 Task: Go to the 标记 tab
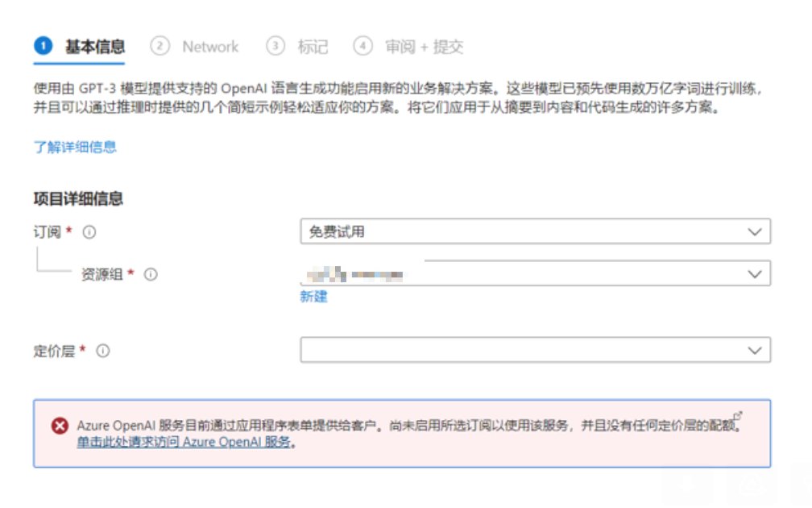313,47
